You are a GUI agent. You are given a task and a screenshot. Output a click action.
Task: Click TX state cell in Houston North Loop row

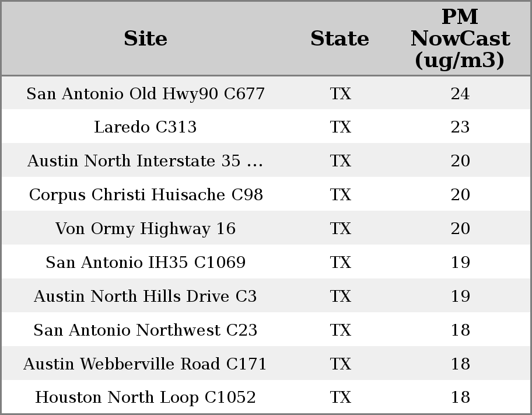[x=340, y=397]
